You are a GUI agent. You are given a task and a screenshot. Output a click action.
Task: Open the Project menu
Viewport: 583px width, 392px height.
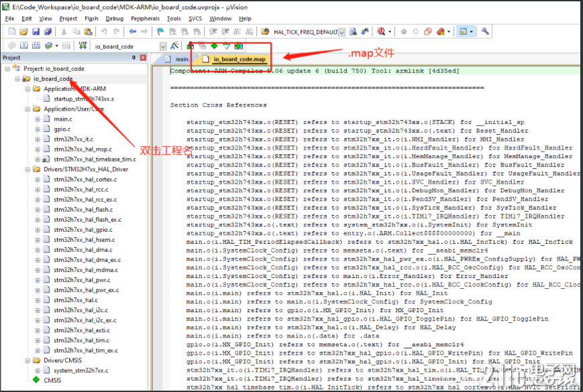(68, 19)
